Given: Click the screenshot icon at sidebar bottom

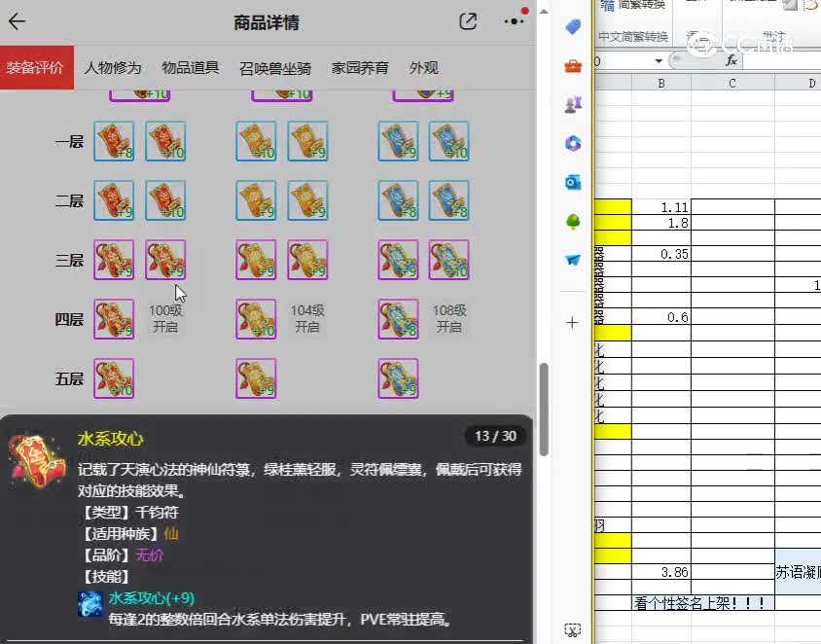Looking at the screenshot, I should click(x=572, y=629).
